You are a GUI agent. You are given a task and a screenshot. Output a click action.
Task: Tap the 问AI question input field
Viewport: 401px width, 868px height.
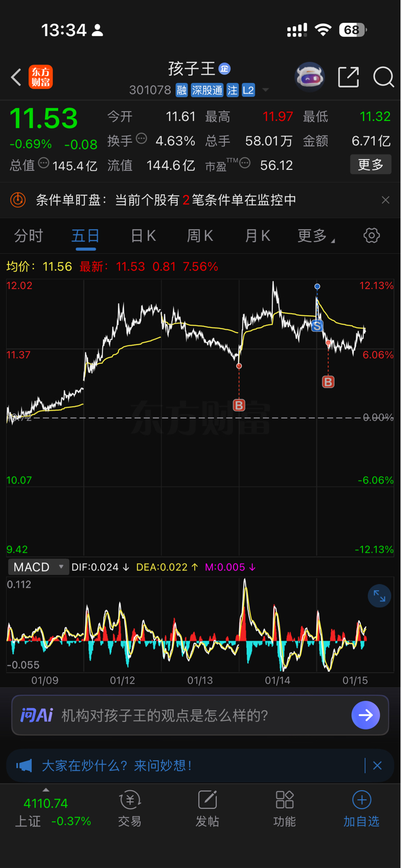click(x=200, y=715)
